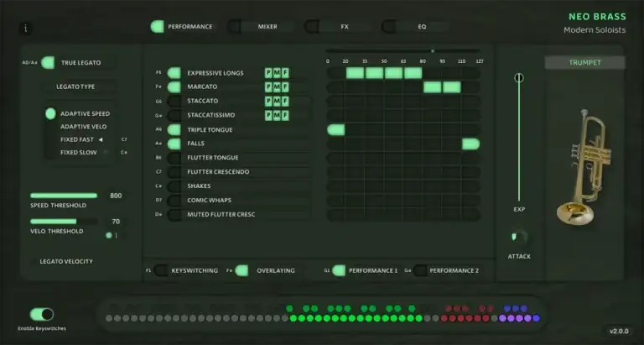The width and height of the screenshot is (644, 345).
Task: Toggle the F layer on Expressive Longs
Action: click(285, 73)
